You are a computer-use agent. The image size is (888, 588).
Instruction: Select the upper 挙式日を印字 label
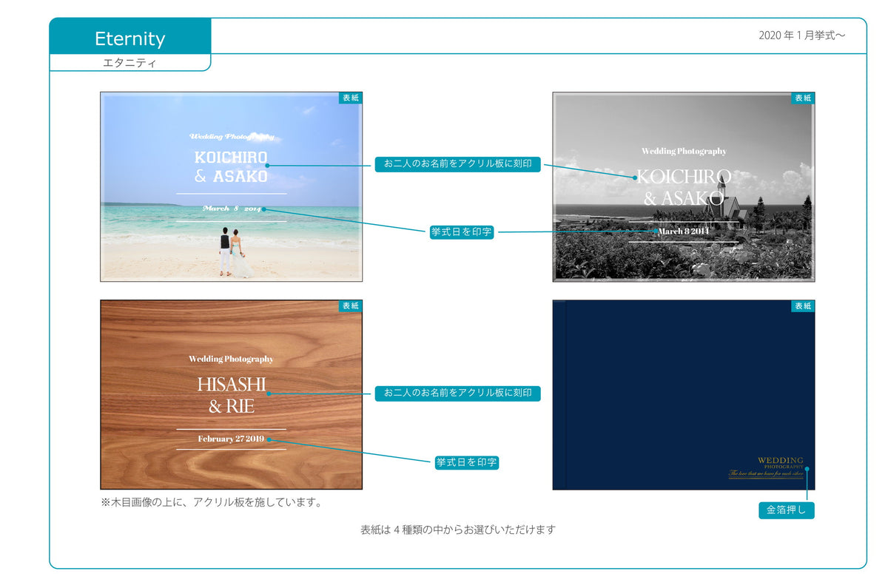(x=462, y=232)
